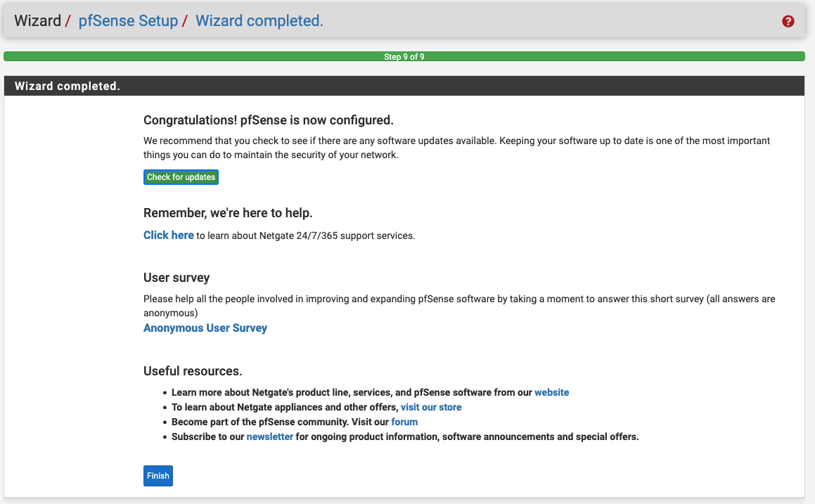This screenshot has height=504, width=815.
Task: Click the 'User survey' heading
Action: point(177,278)
